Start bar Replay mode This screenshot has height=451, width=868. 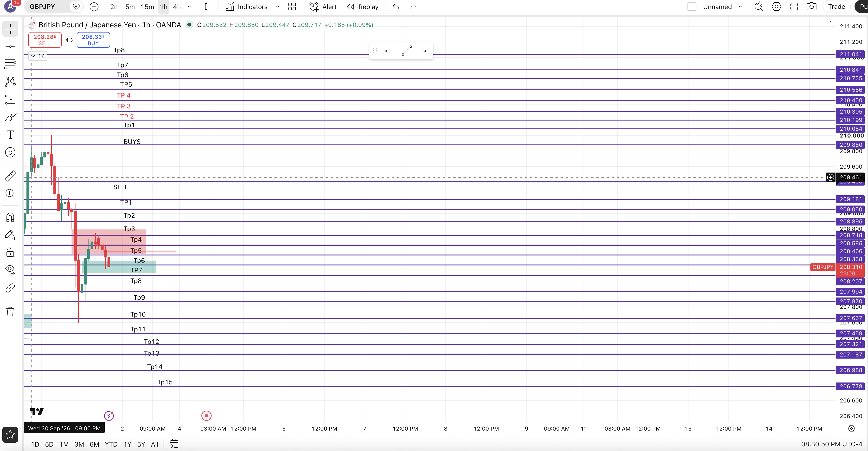pyautogui.click(x=362, y=7)
